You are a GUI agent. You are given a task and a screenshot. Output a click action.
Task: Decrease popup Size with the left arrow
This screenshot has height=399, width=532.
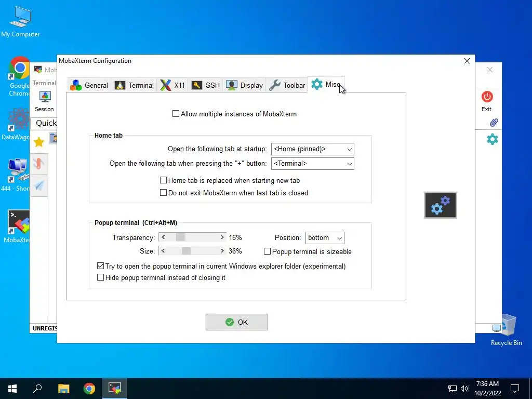click(163, 251)
